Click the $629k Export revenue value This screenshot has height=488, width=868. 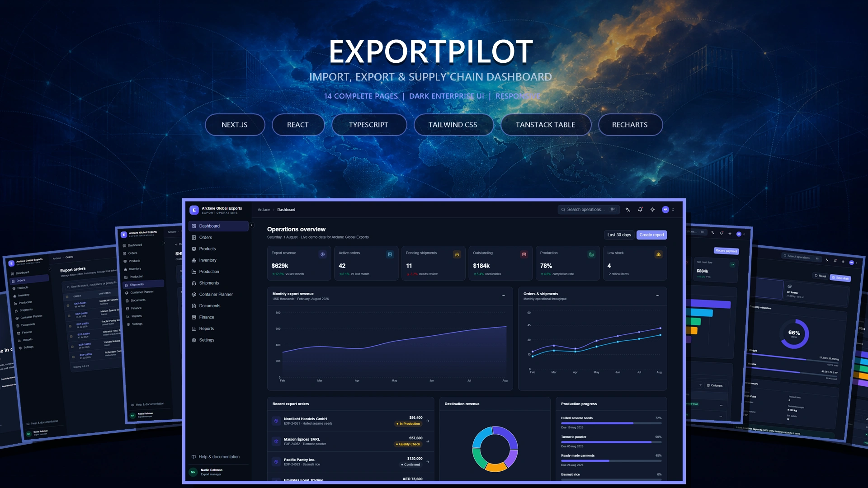tap(280, 266)
